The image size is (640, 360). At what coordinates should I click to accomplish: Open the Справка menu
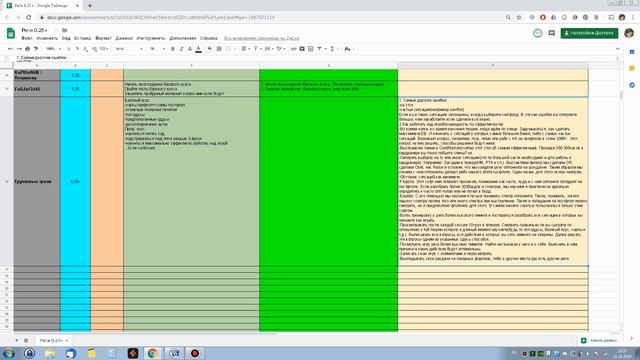209,38
